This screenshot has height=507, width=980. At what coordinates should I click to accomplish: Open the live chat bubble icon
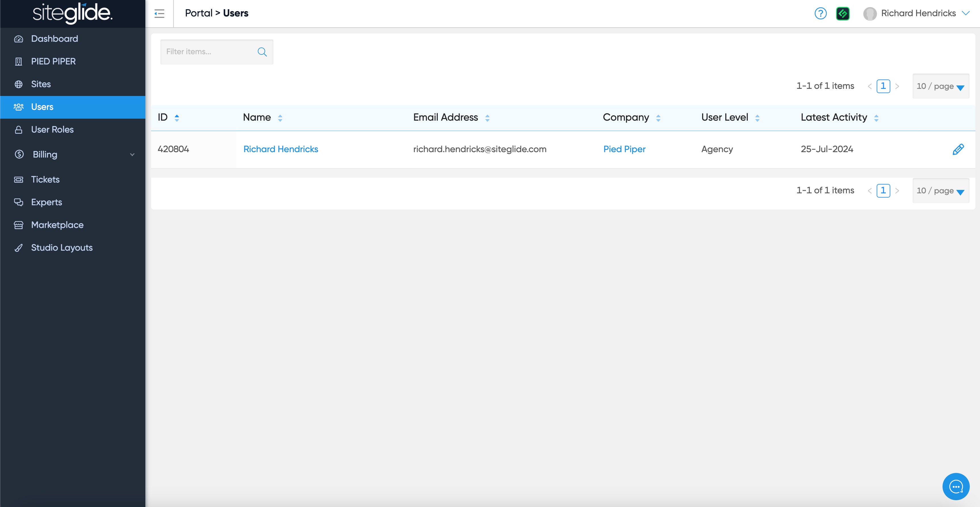click(956, 487)
